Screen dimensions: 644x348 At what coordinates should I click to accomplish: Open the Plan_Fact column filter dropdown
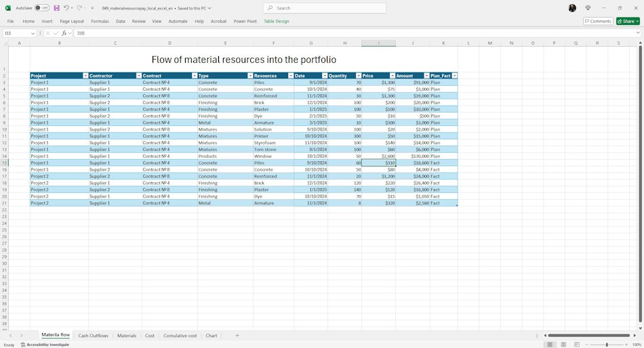(x=454, y=76)
